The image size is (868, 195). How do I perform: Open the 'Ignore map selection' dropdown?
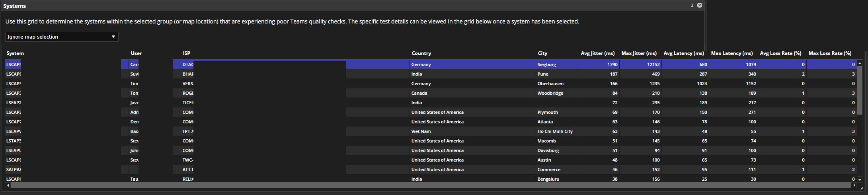click(x=62, y=37)
